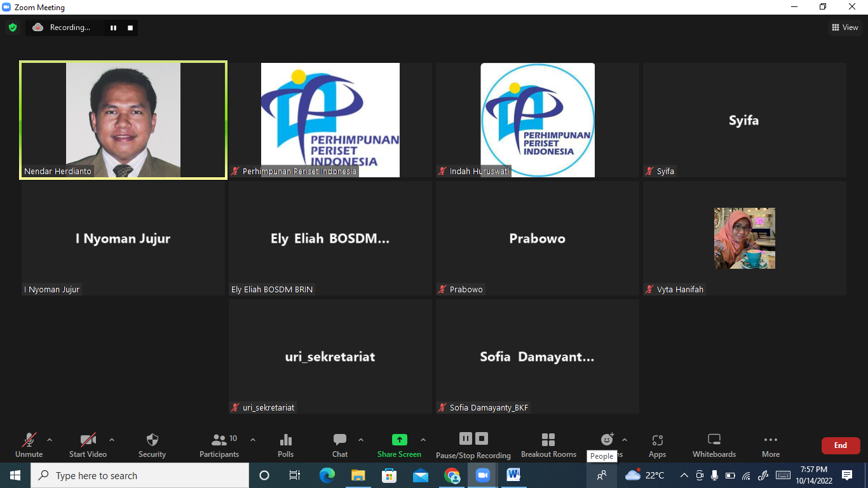Screen dimensions: 868x488
Task: Open the Polls button
Action: [x=286, y=445]
